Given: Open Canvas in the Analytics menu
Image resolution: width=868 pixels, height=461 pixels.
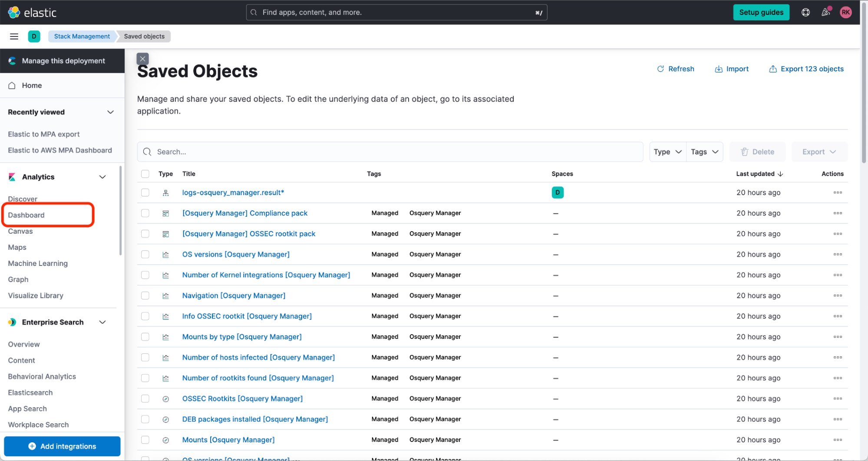Looking at the screenshot, I should click(20, 231).
